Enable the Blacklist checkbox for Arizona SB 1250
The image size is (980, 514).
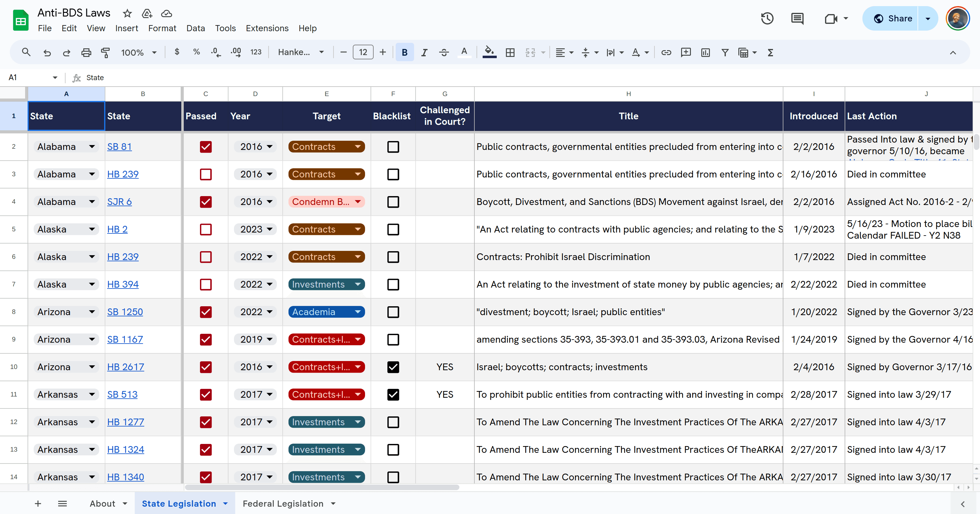pyautogui.click(x=393, y=312)
